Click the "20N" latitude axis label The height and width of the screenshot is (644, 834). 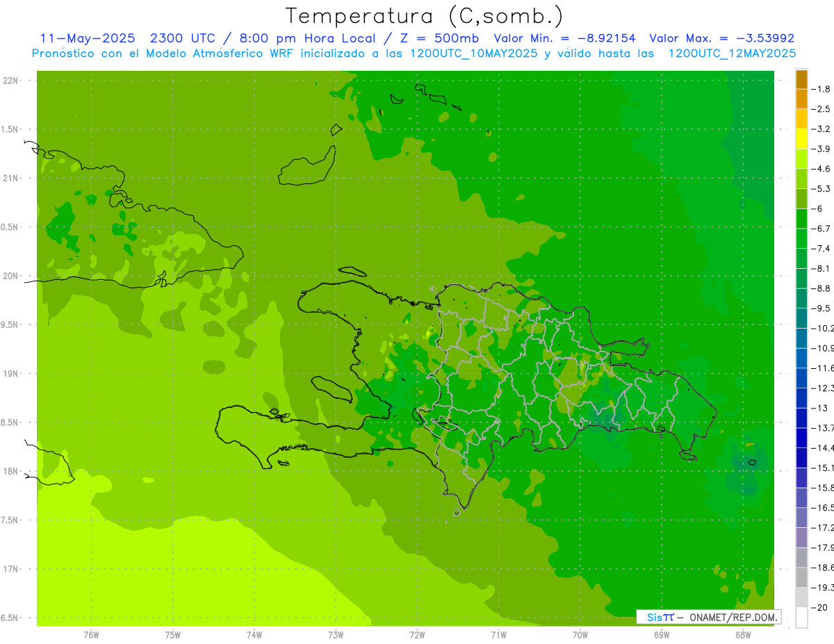click(x=10, y=276)
